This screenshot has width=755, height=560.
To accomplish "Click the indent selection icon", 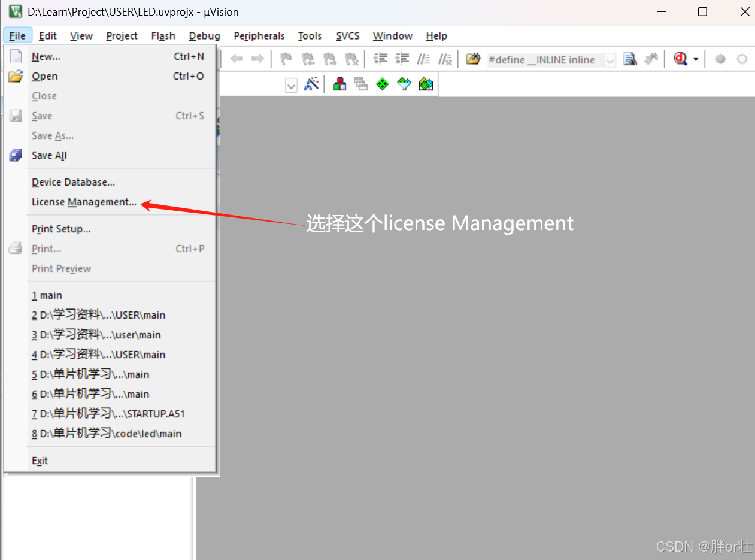I will [381, 59].
